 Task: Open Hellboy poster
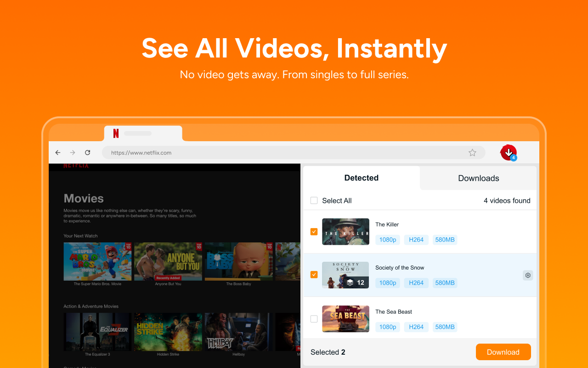coord(239,332)
